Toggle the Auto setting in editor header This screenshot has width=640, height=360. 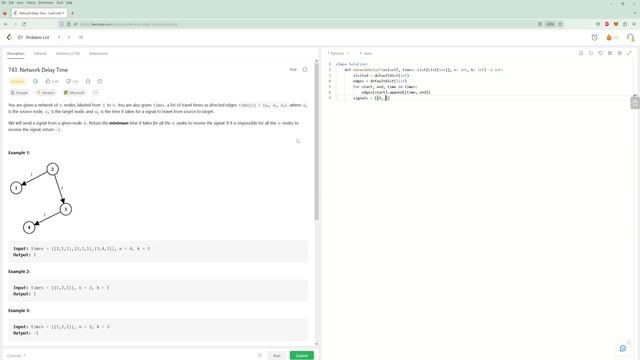click(366, 53)
